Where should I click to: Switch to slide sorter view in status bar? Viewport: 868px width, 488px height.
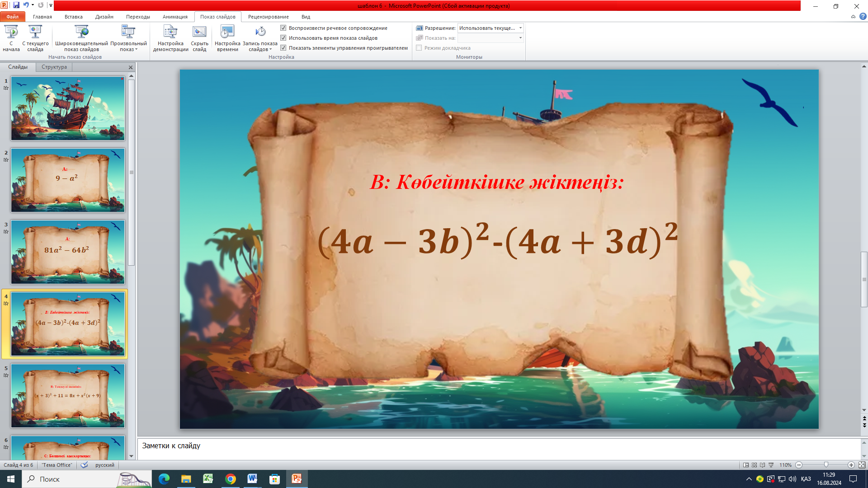click(754, 465)
